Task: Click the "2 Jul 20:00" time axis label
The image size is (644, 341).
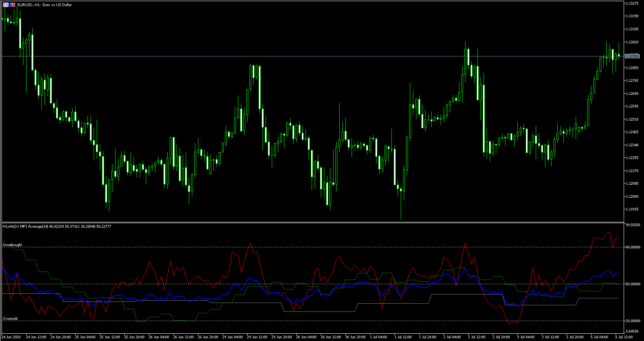Action: (x=501, y=337)
